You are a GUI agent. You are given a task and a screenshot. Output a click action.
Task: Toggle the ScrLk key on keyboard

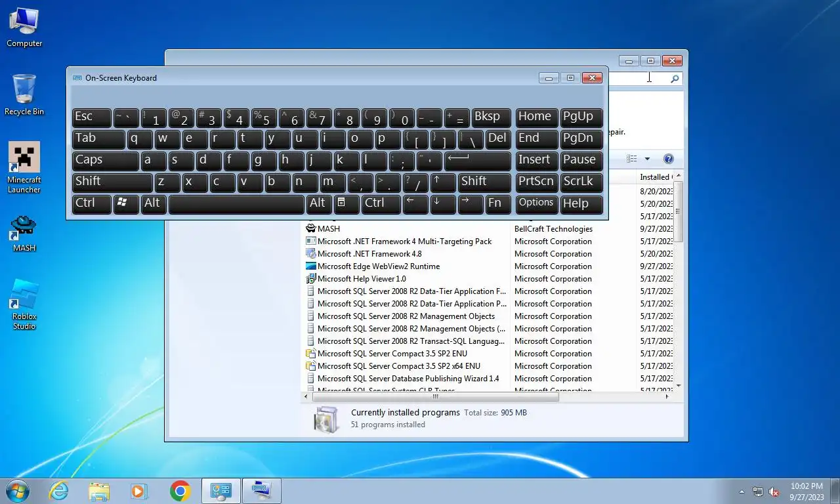coord(581,182)
